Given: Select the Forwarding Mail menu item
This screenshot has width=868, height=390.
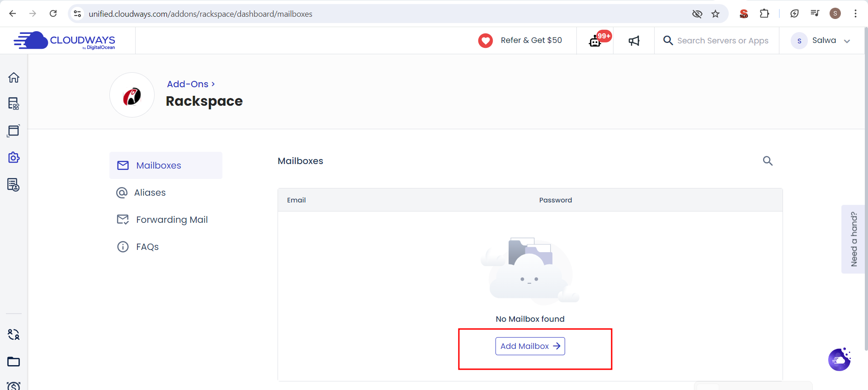Looking at the screenshot, I should pos(166,220).
